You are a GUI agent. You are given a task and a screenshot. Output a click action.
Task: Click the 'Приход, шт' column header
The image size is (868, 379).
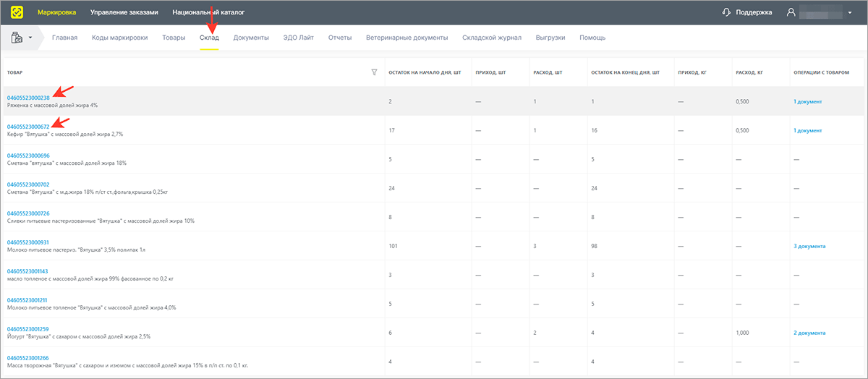click(491, 72)
